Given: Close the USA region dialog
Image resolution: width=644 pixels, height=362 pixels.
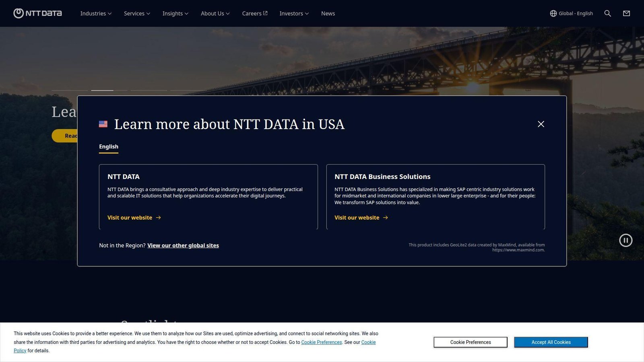Looking at the screenshot, I should point(541,124).
